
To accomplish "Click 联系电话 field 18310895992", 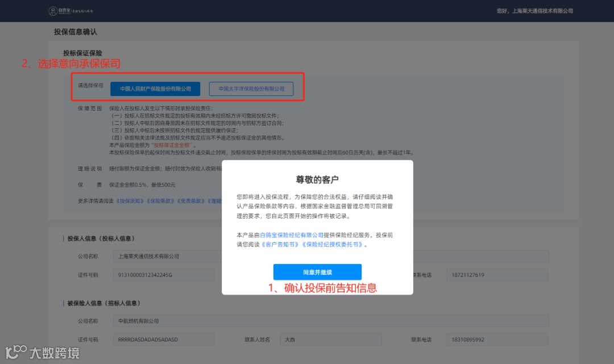I will [497, 340].
